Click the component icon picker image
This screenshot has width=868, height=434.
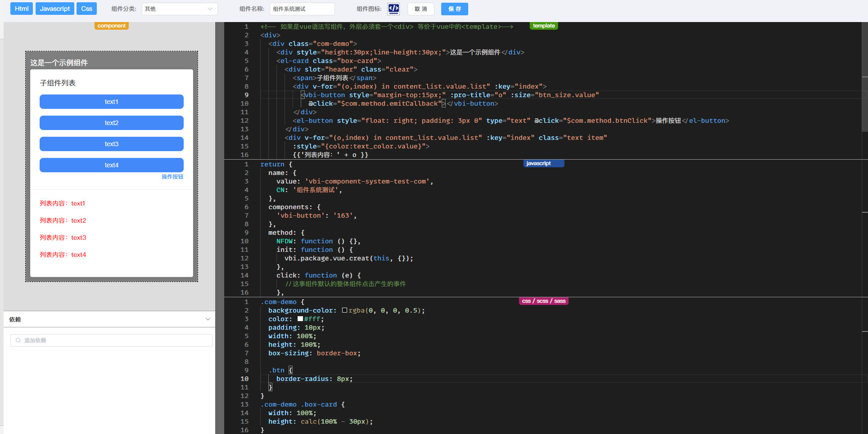(393, 9)
